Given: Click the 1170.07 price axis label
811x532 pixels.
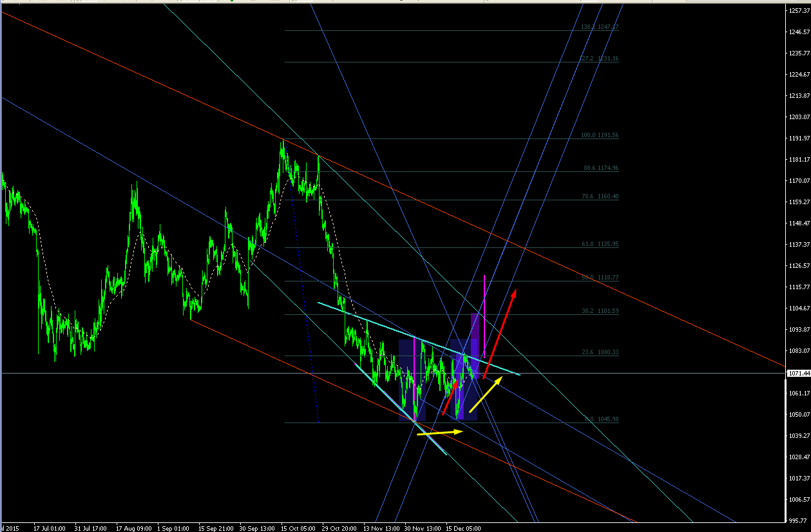Looking at the screenshot, I should pyautogui.click(x=799, y=181).
